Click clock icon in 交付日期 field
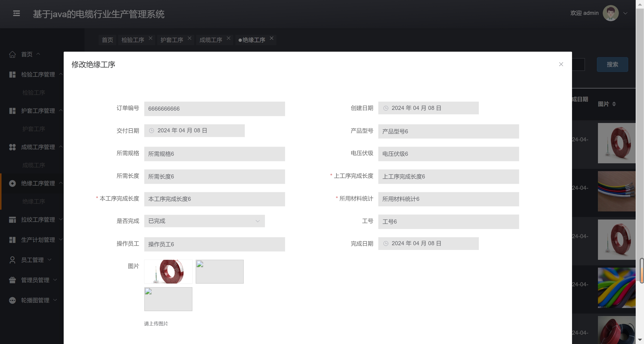Viewport: 644px width, 344px height. click(151, 131)
